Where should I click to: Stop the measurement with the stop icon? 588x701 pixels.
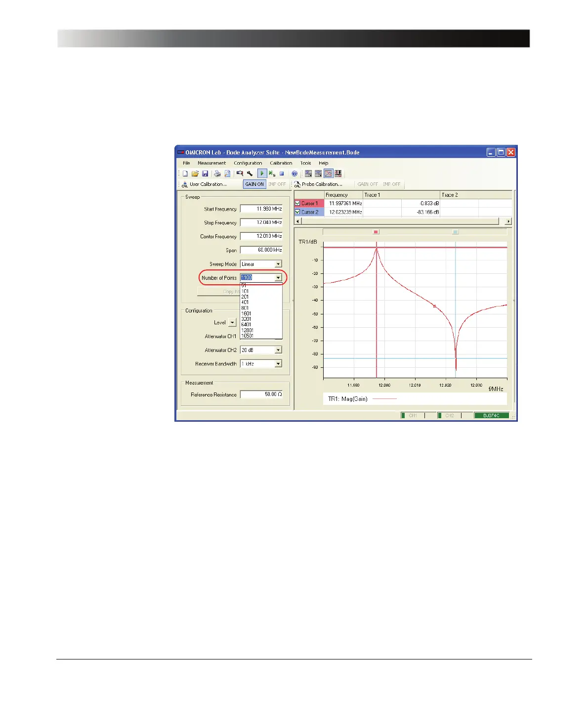pyautogui.click(x=282, y=174)
